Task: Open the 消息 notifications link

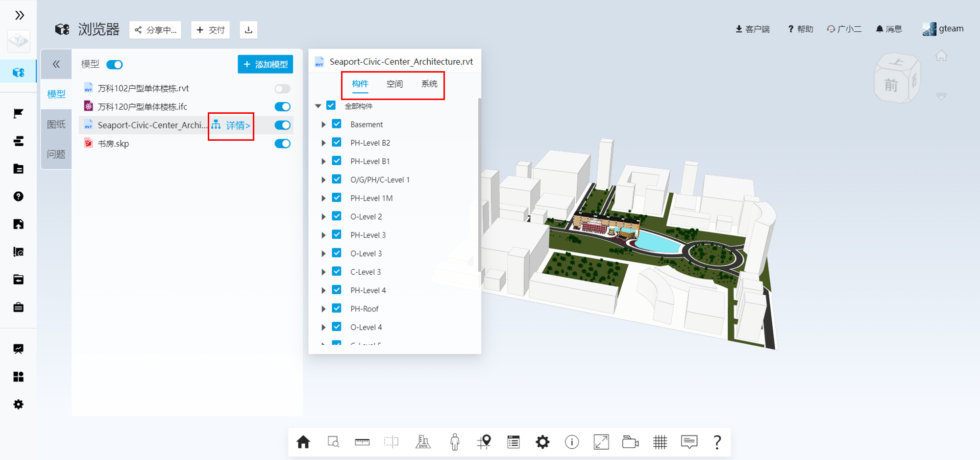Action: click(x=889, y=29)
